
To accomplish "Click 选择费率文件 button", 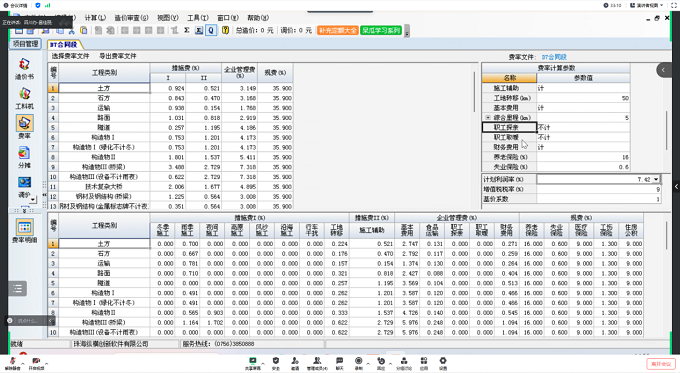I will pyautogui.click(x=70, y=56).
